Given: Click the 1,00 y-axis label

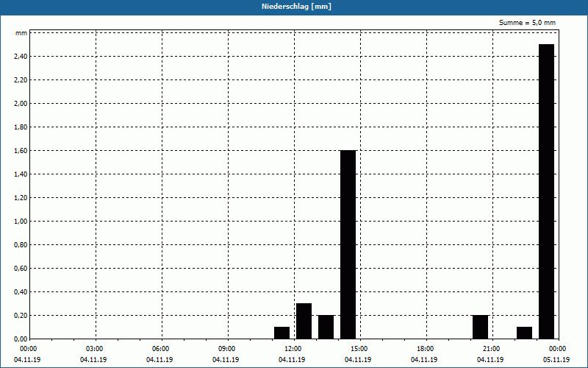Looking at the screenshot, I should pyautogui.click(x=21, y=222).
